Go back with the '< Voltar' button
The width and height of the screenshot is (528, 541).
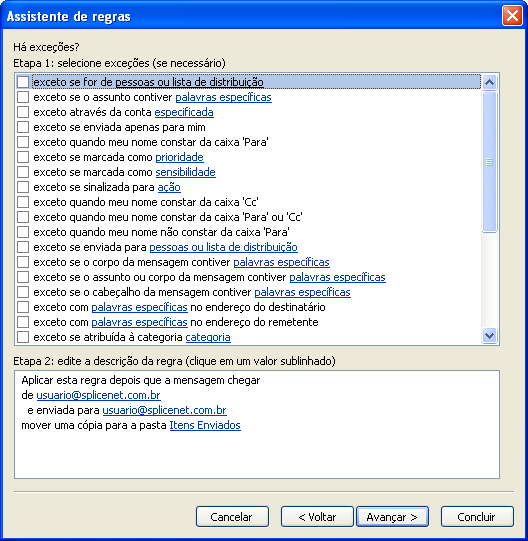[317, 517]
